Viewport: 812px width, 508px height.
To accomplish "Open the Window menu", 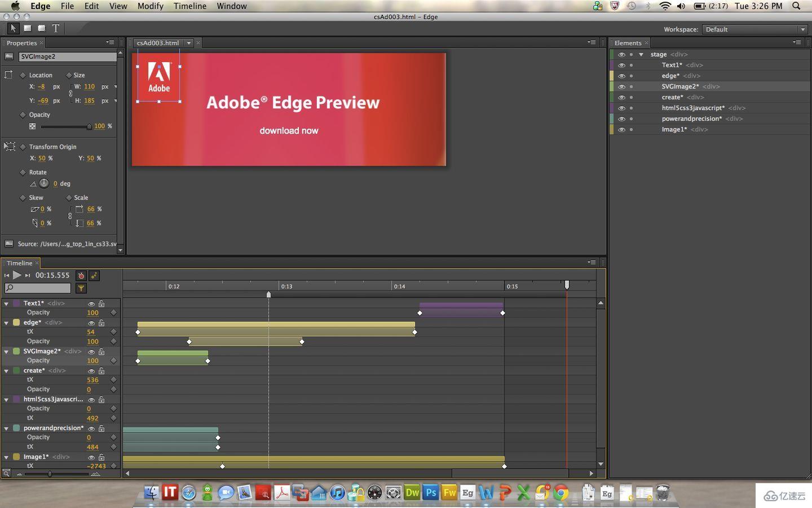I will pos(232,6).
